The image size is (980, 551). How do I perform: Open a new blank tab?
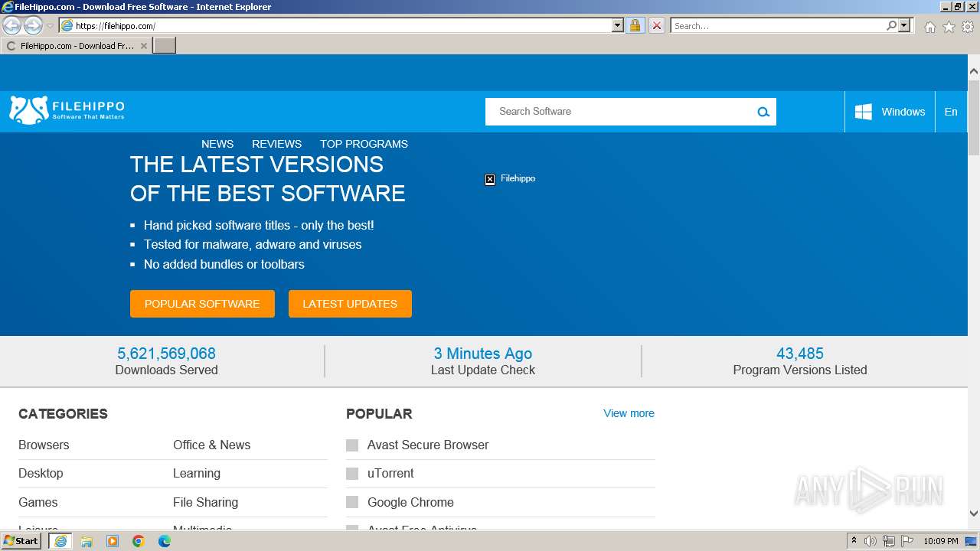(165, 46)
